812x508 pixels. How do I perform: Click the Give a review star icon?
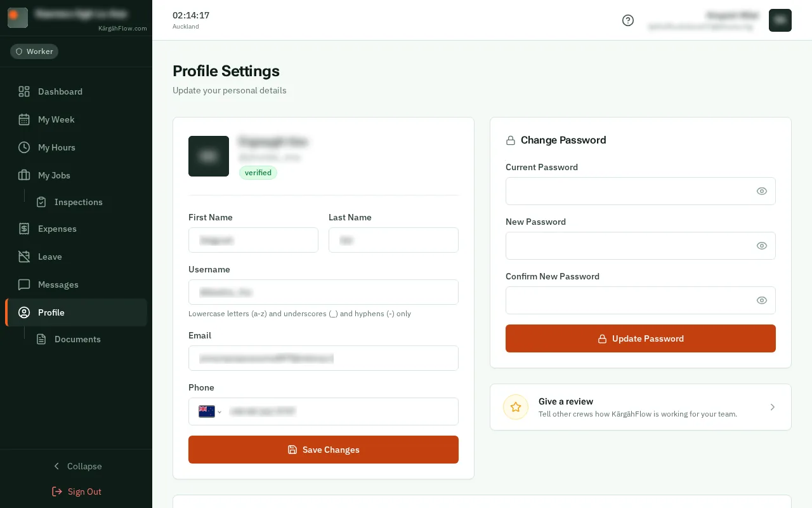[516, 407]
